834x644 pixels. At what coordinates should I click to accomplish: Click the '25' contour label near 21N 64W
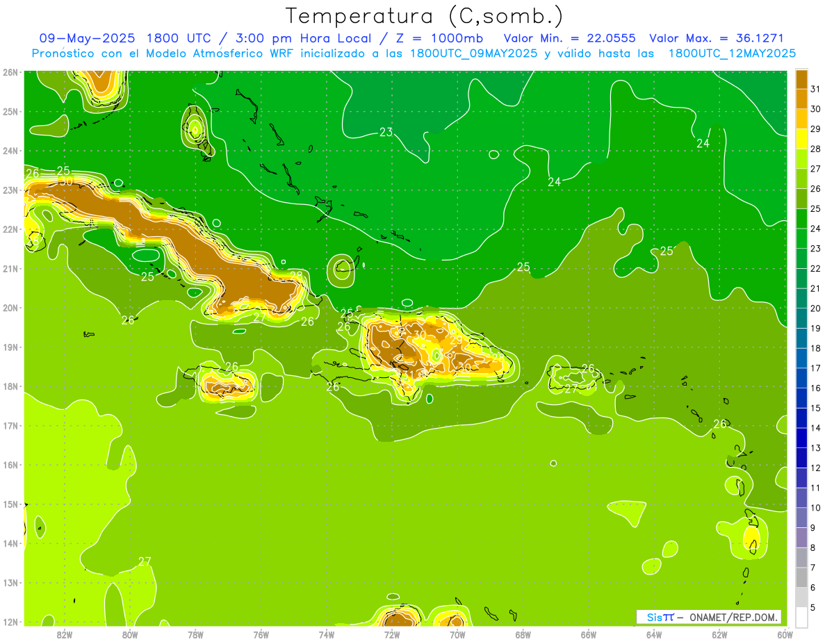pos(667,251)
